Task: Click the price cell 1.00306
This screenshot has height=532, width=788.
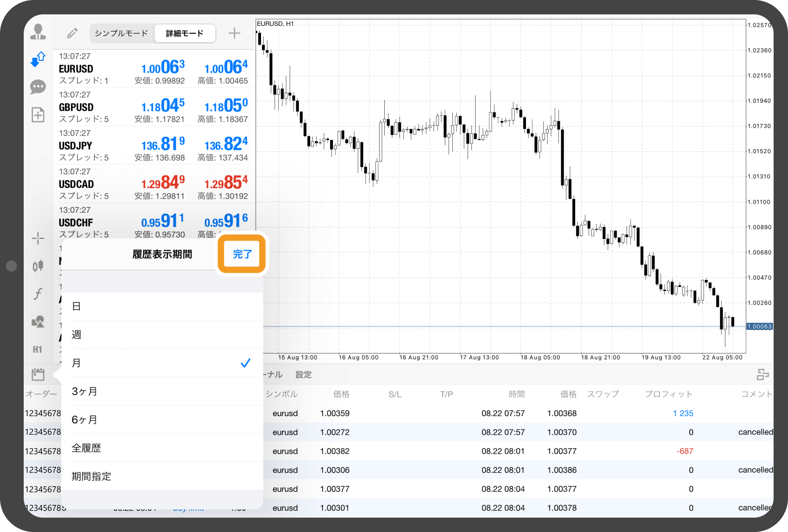Action: [335, 470]
